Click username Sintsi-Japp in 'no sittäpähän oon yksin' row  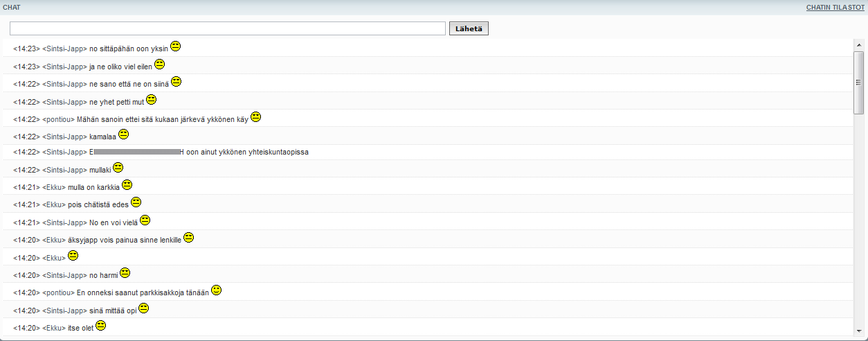pyautogui.click(x=65, y=49)
